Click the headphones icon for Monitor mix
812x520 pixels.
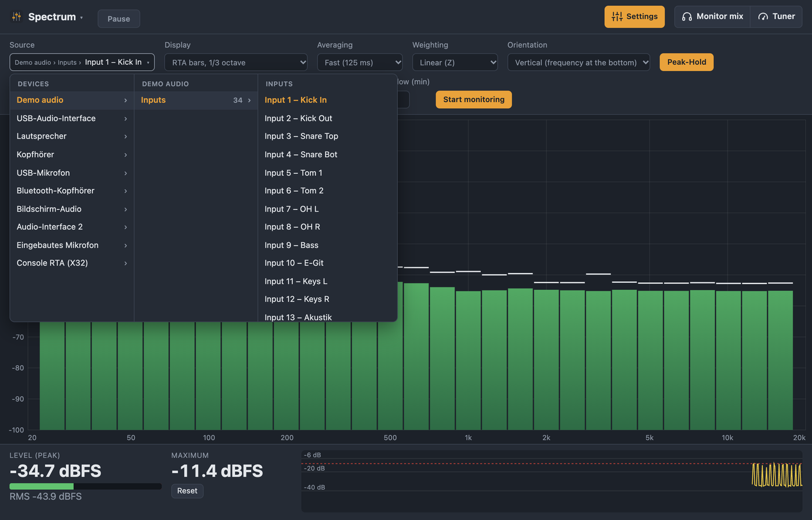click(x=687, y=17)
